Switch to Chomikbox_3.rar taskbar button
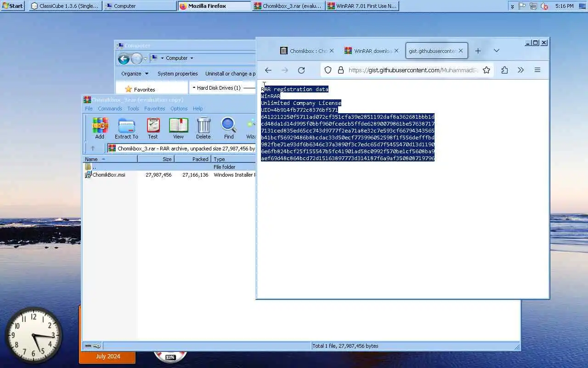588x368 pixels. (288, 6)
